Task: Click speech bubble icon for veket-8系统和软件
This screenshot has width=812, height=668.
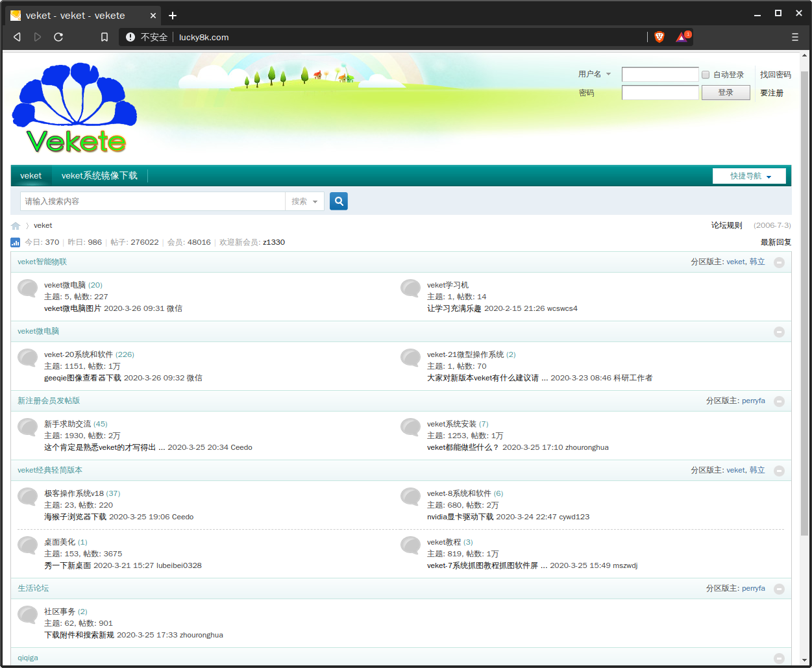Action: coord(410,496)
